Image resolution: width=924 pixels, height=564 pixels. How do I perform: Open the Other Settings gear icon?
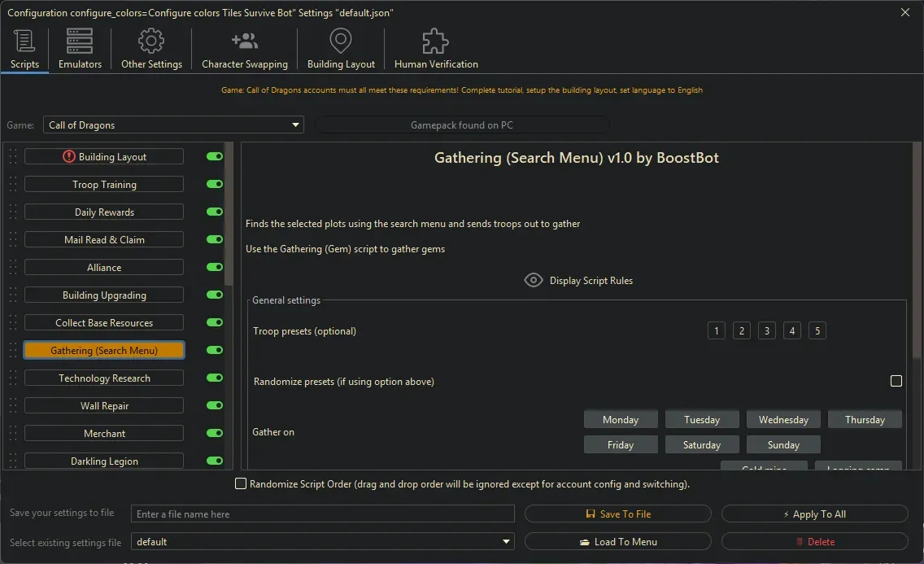(x=150, y=40)
